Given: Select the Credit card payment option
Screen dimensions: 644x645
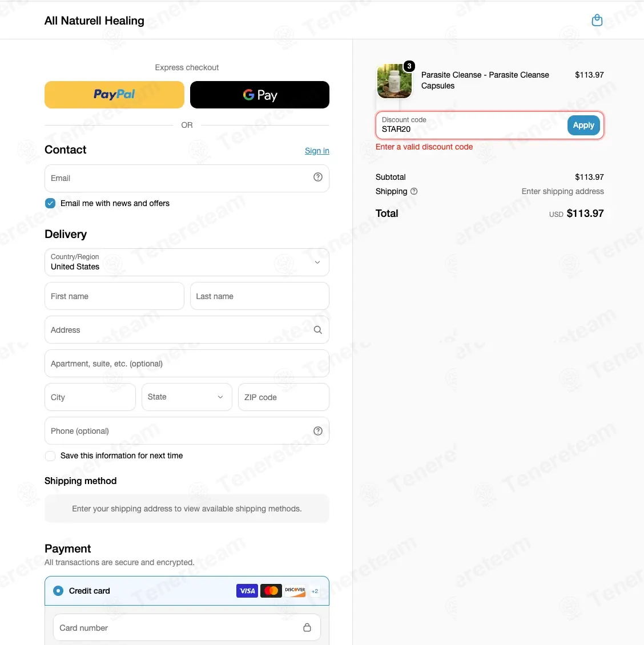Looking at the screenshot, I should coord(58,591).
